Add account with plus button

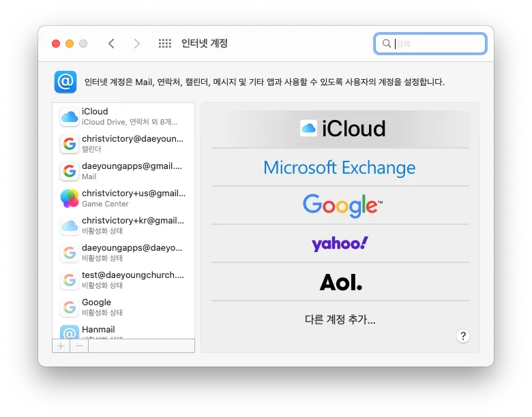[61, 346]
